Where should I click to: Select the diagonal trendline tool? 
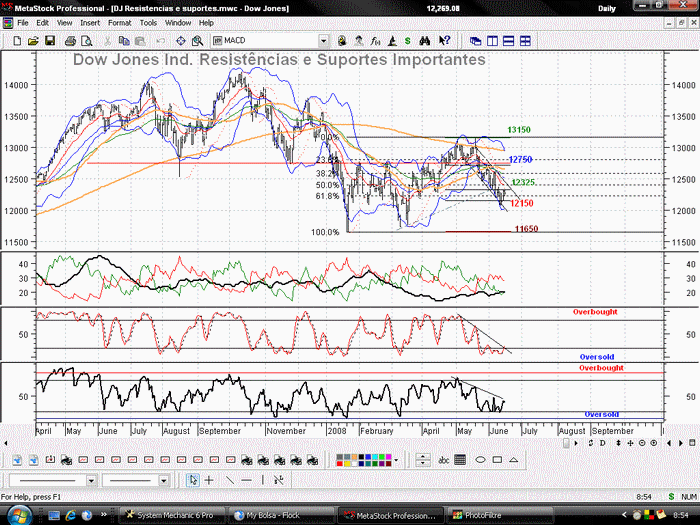pyautogui.click(x=229, y=480)
